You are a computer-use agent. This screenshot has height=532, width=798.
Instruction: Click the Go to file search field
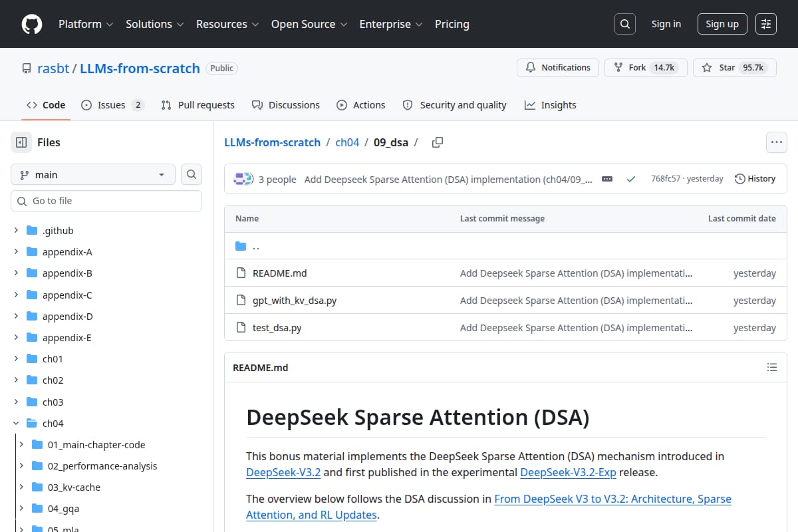pyautogui.click(x=106, y=201)
